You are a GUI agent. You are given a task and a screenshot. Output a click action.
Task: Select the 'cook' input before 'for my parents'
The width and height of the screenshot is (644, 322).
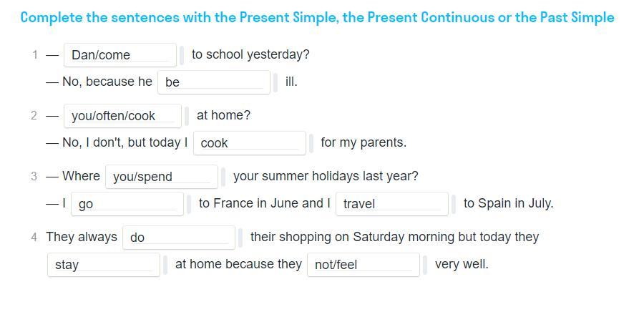point(249,143)
